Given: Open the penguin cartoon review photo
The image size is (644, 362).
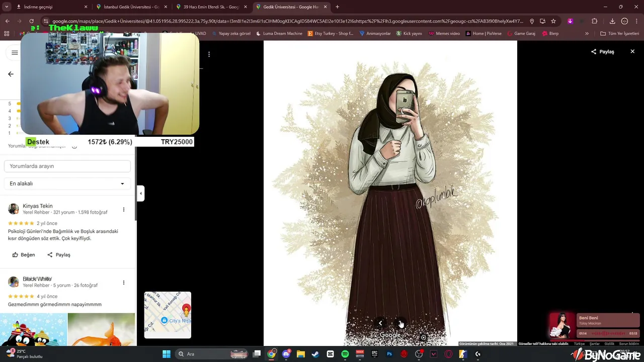Looking at the screenshot, I should click(x=33, y=329).
